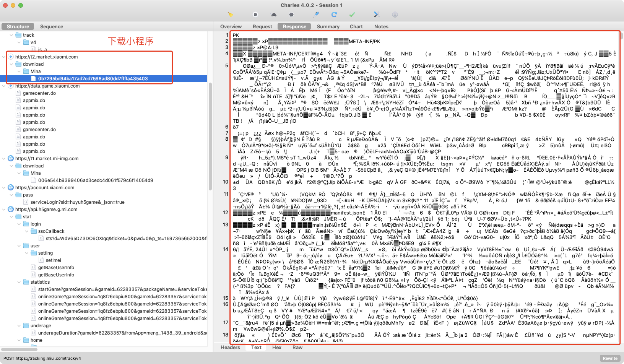
Task: Switch to the Request tab
Action: (x=262, y=27)
